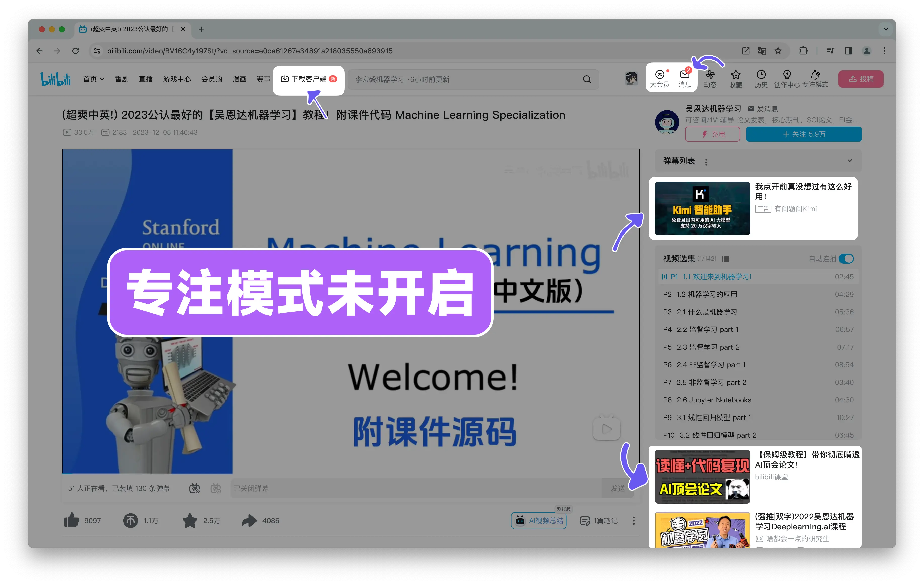
Task: Open 游戏中心 navigation item
Action: [177, 79]
